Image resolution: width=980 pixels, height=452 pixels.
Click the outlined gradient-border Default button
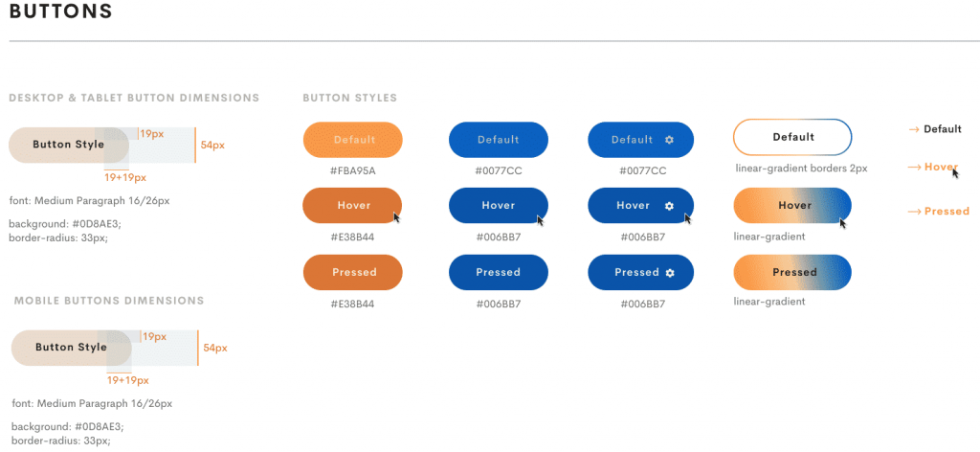pos(792,137)
